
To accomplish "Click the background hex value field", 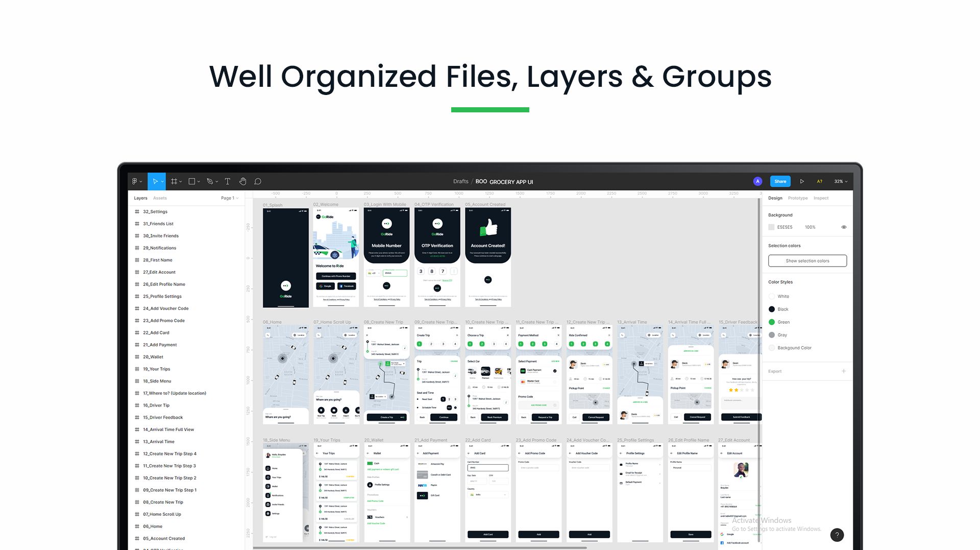I will 785,227.
